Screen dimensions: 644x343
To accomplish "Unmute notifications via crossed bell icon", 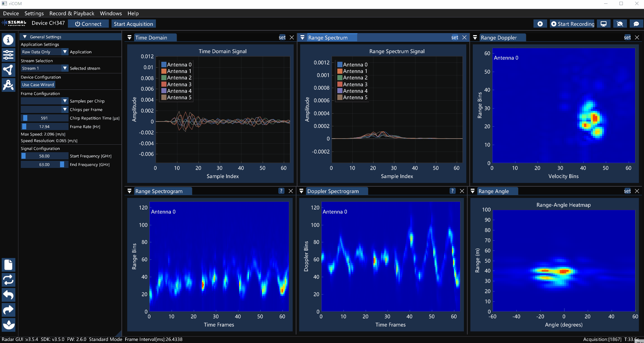I will point(620,24).
